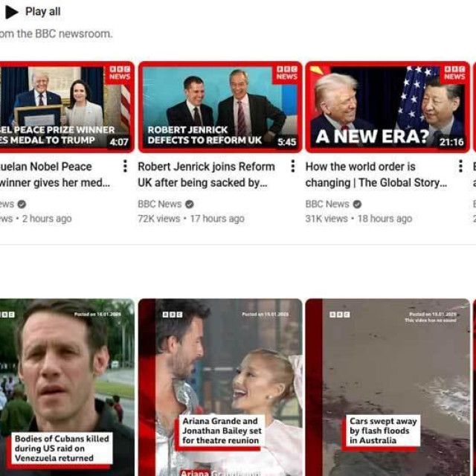Open 'Robert Jenrick joins Reform UK' title
Screen dimensions: 476x476
click(x=207, y=175)
